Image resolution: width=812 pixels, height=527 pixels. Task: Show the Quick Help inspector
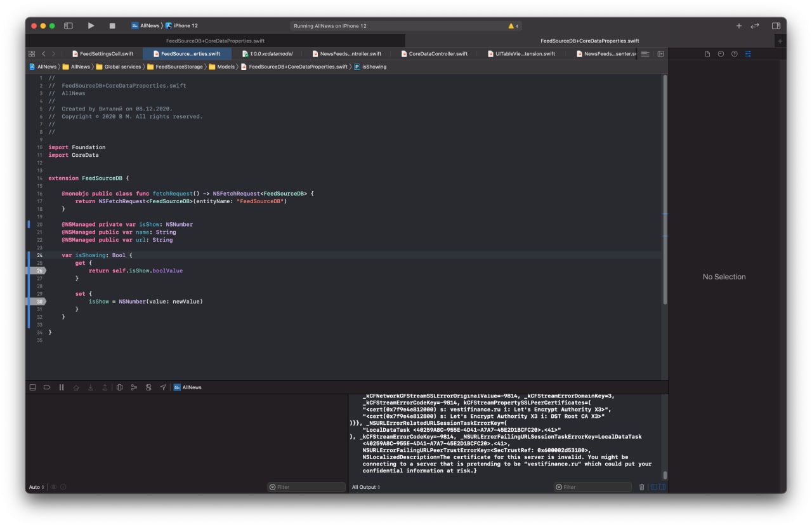[734, 54]
